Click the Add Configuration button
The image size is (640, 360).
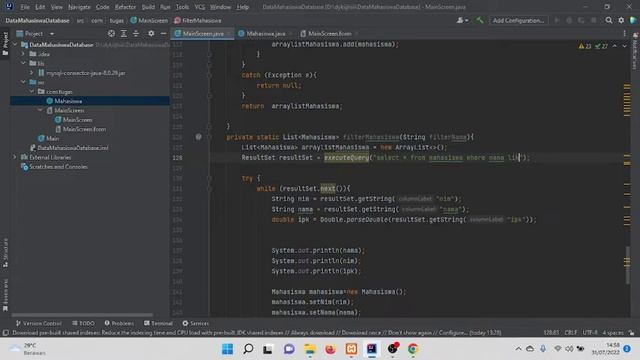518,20
